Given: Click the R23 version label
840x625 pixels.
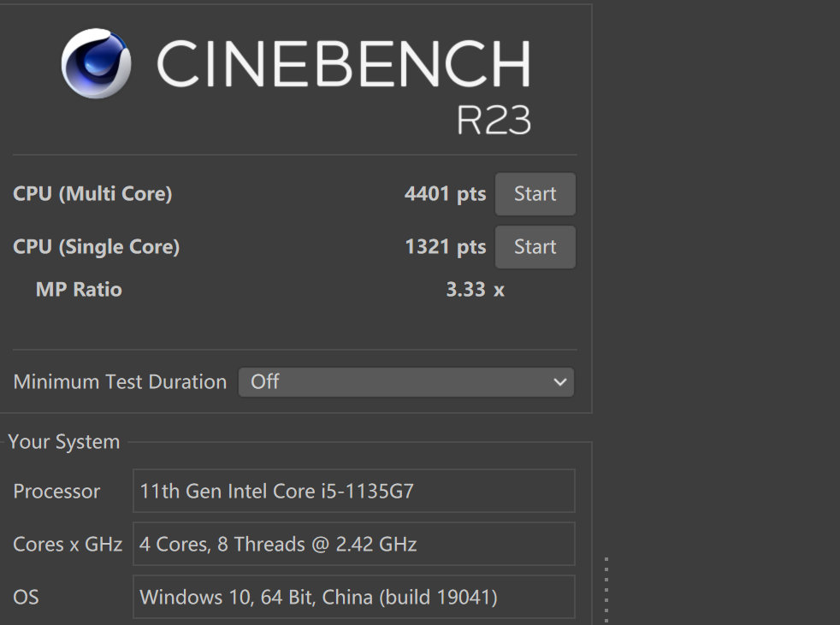Looking at the screenshot, I should coord(494,121).
